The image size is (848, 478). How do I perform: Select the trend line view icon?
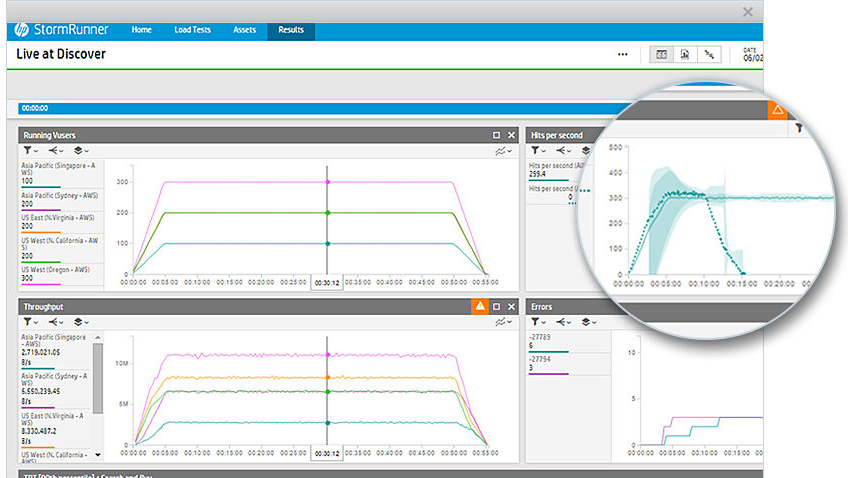pos(709,55)
